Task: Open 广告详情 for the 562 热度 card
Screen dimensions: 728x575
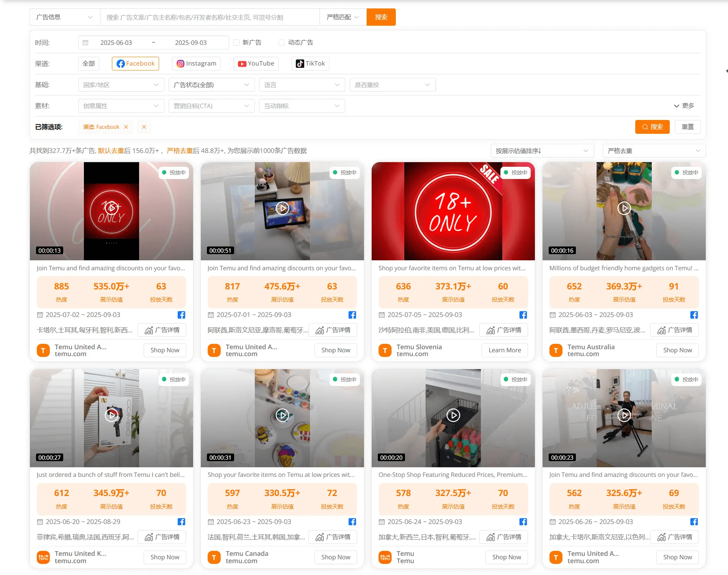Action: click(x=675, y=537)
